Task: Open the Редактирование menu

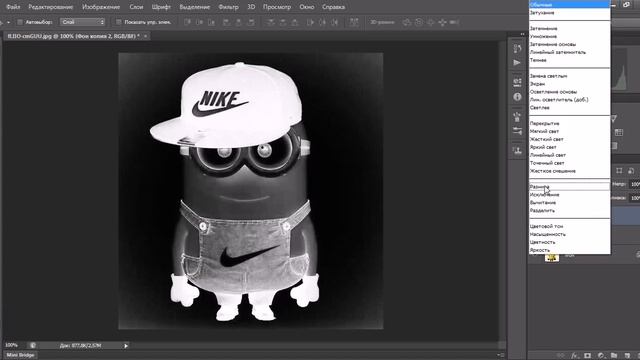Action: (51, 7)
